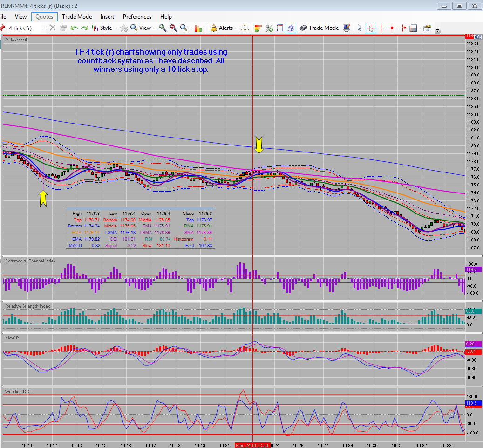Image resolution: width=483 pixels, height=448 pixels.
Task: Click the green redo arrow
Action: (x=84, y=28)
